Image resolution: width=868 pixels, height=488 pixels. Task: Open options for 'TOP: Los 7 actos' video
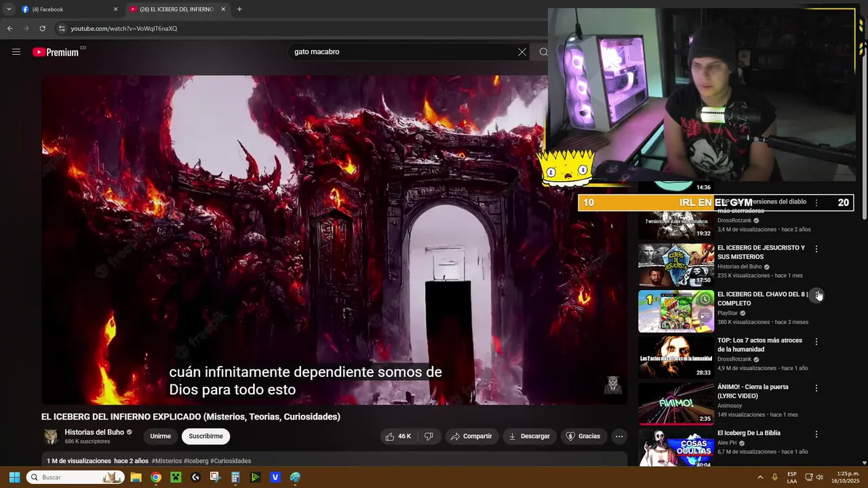816,342
